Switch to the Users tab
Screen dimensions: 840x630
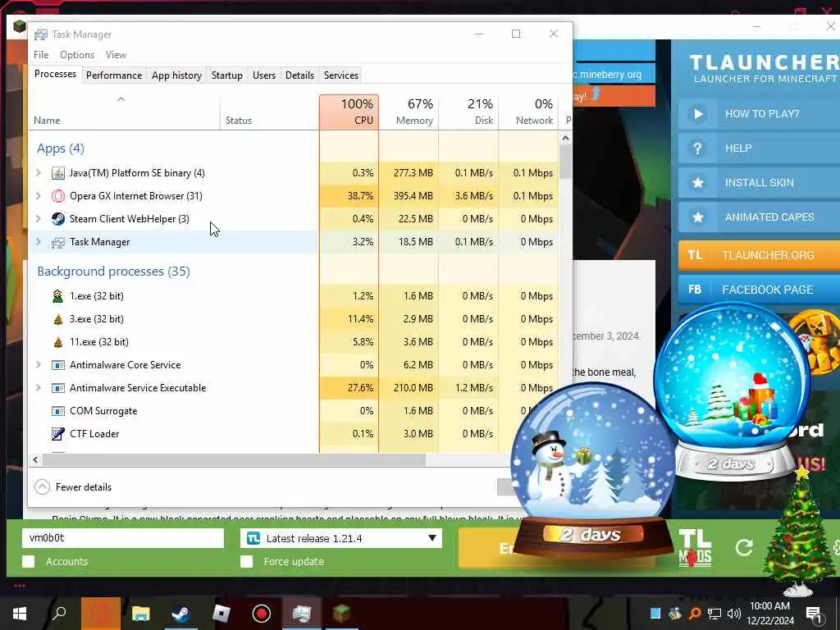(264, 75)
